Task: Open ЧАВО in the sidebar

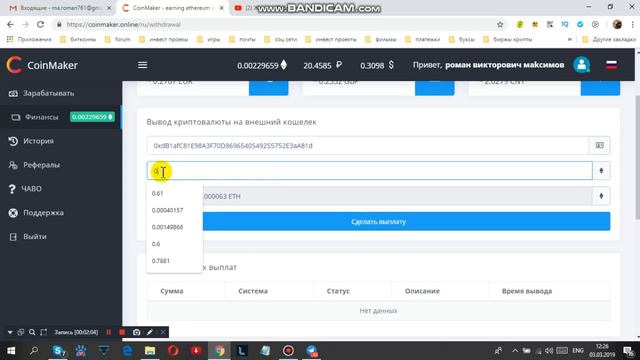Action: click(31, 189)
